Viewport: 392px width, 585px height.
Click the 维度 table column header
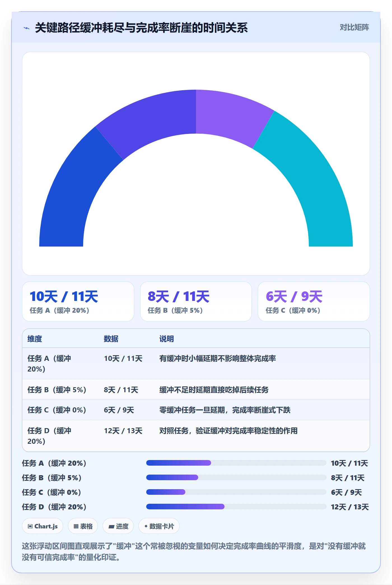click(x=35, y=339)
